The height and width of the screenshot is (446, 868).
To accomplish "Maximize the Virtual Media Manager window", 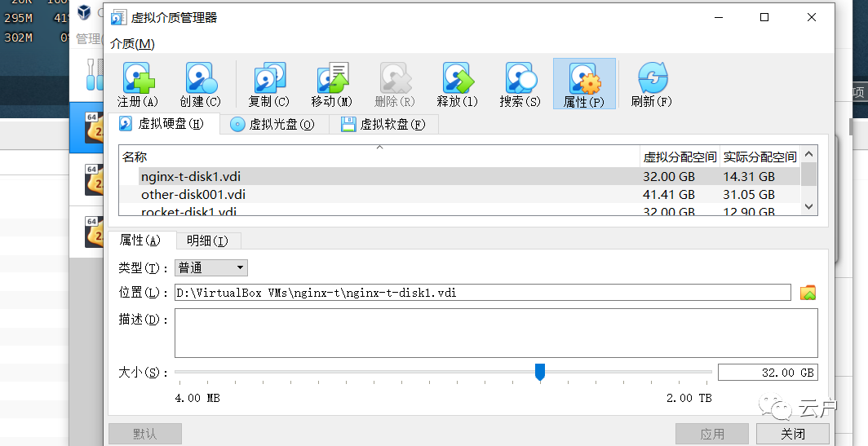I will [764, 18].
